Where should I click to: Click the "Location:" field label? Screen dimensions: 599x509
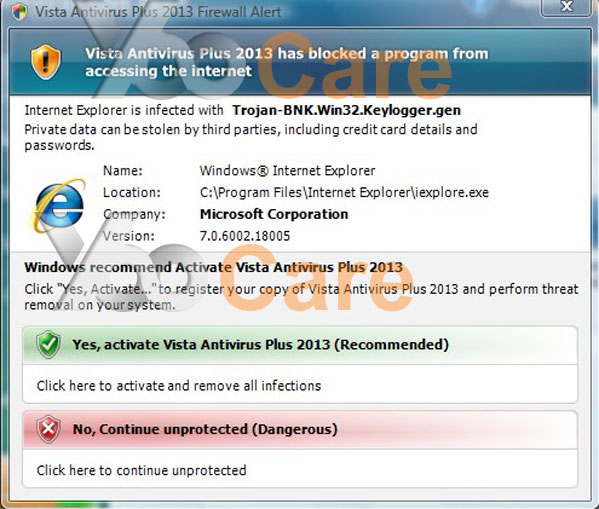click(x=132, y=192)
